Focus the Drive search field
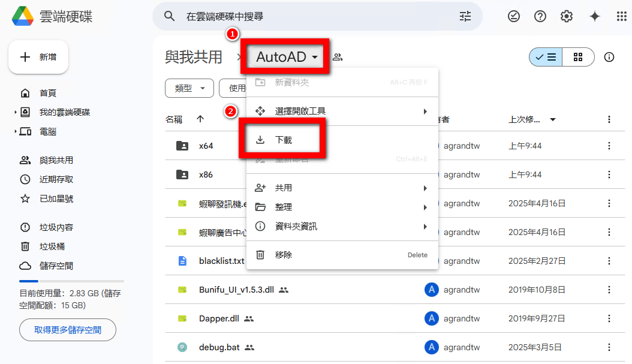 pos(317,16)
